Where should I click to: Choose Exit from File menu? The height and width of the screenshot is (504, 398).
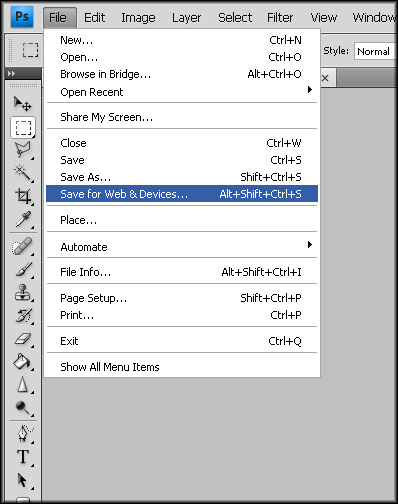click(x=182, y=341)
